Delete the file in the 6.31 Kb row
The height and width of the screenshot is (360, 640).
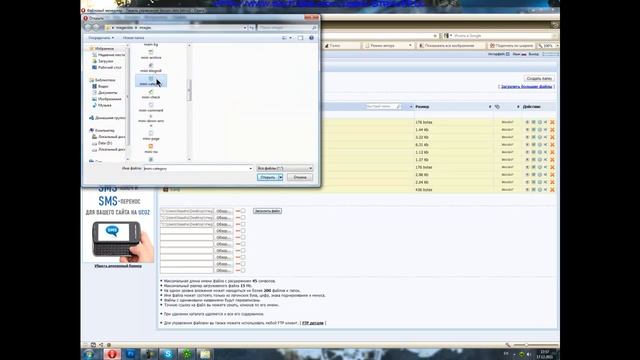coord(552,145)
